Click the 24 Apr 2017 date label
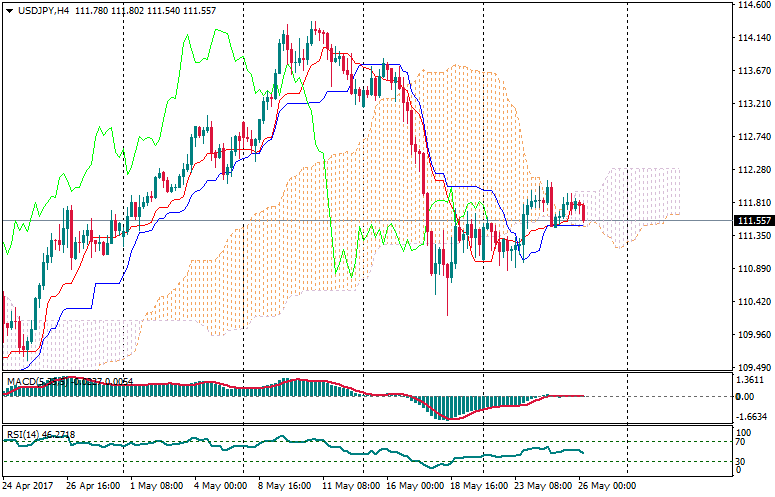The width and height of the screenshot is (775, 497). pos(28,487)
